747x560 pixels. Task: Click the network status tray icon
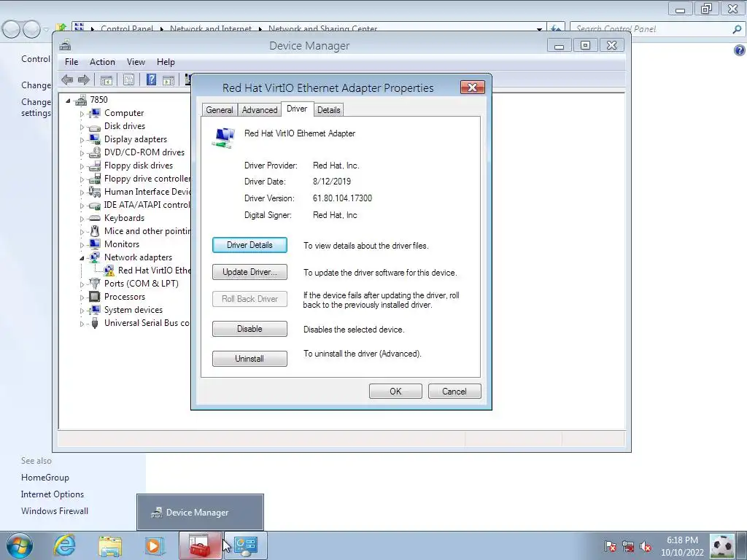628,546
